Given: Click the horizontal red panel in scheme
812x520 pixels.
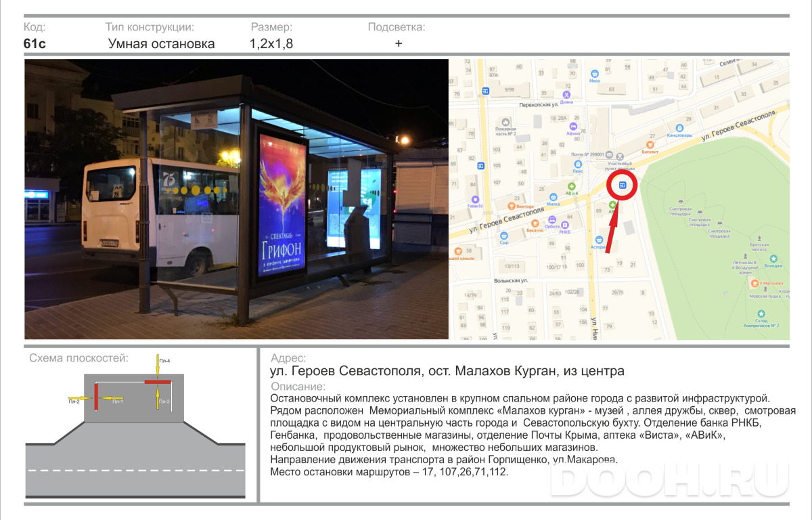Looking at the screenshot, I should tap(158, 383).
